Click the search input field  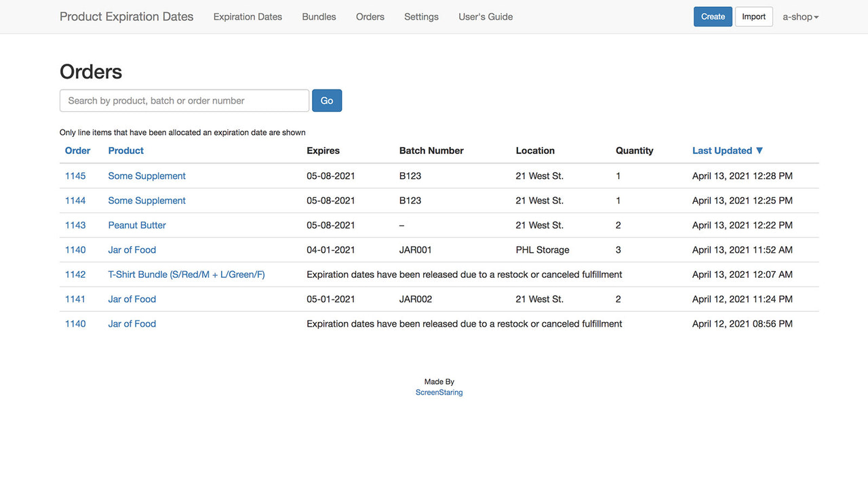point(184,100)
